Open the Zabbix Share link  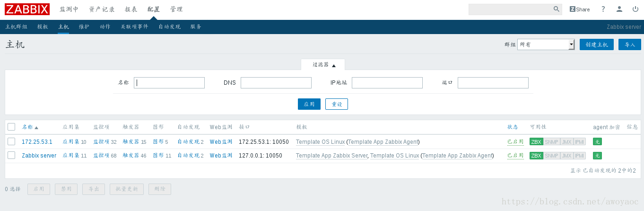(x=580, y=9)
